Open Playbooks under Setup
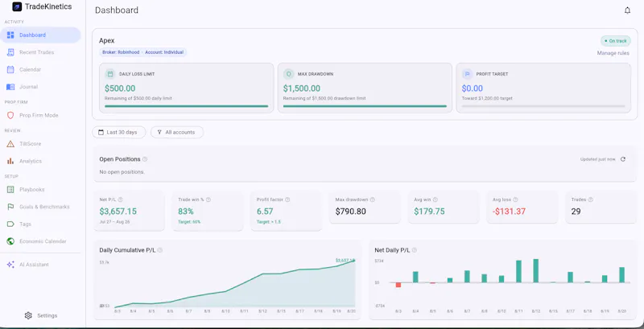The image size is (644, 329). 41,190
